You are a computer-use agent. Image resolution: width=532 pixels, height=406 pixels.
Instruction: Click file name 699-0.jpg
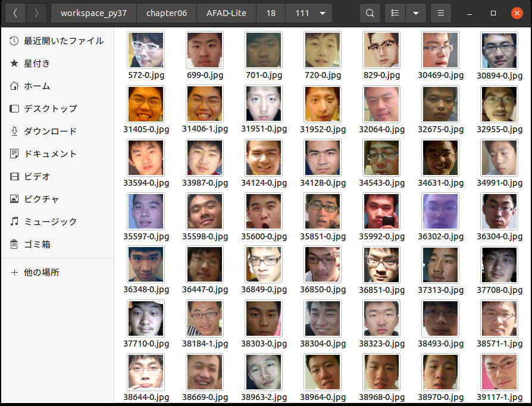coord(205,75)
